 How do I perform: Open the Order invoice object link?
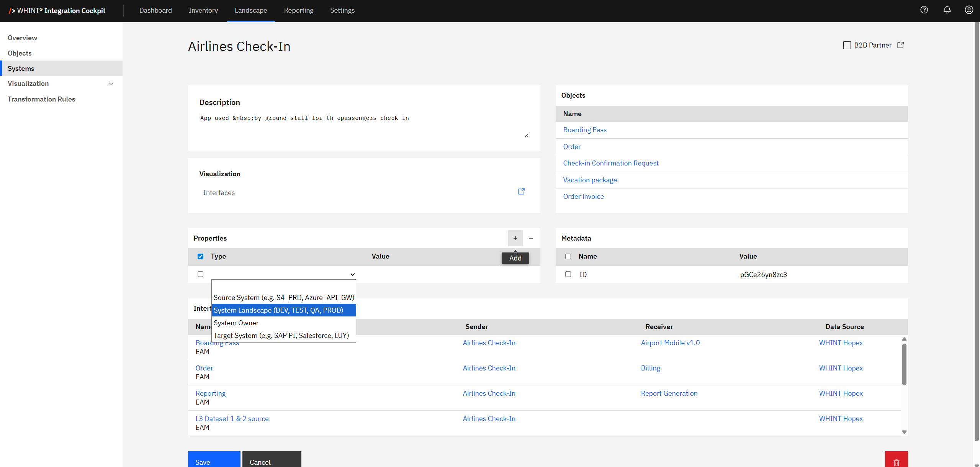pyautogui.click(x=583, y=197)
